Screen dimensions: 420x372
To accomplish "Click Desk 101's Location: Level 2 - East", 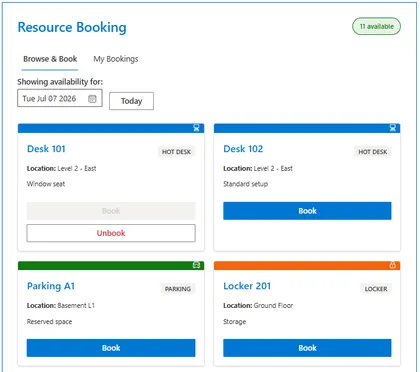I will 62,168.
